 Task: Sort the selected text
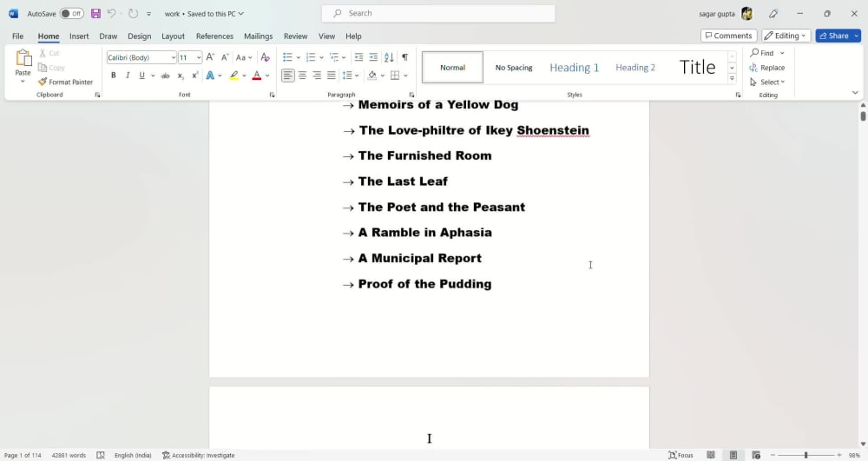pyautogui.click(x=389, y=57)
